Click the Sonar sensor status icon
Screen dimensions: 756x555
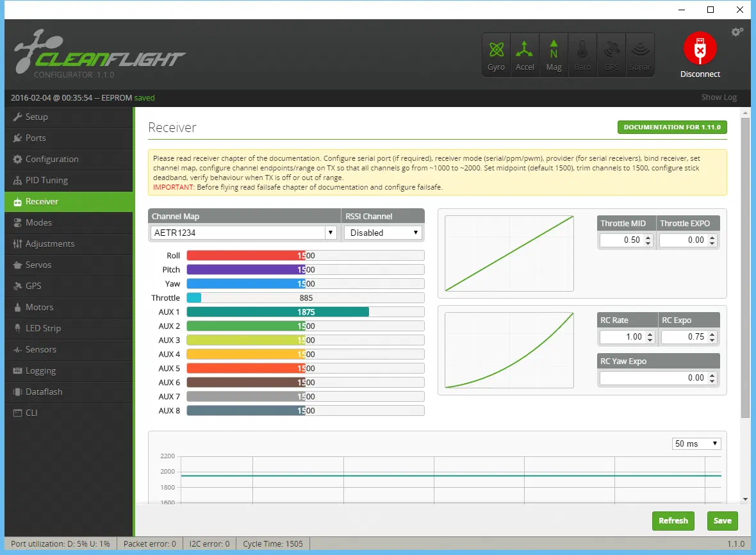640,55
